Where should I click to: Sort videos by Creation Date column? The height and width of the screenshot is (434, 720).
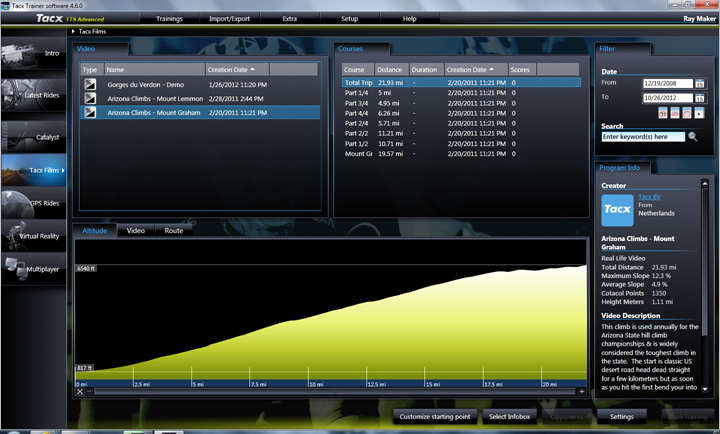point(237,69)
